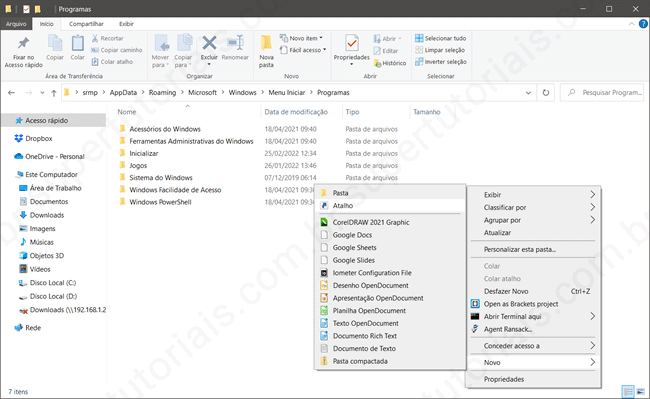The image size is (650, 399).
Task: Go back with the left arrow
Action: [11, 93]
